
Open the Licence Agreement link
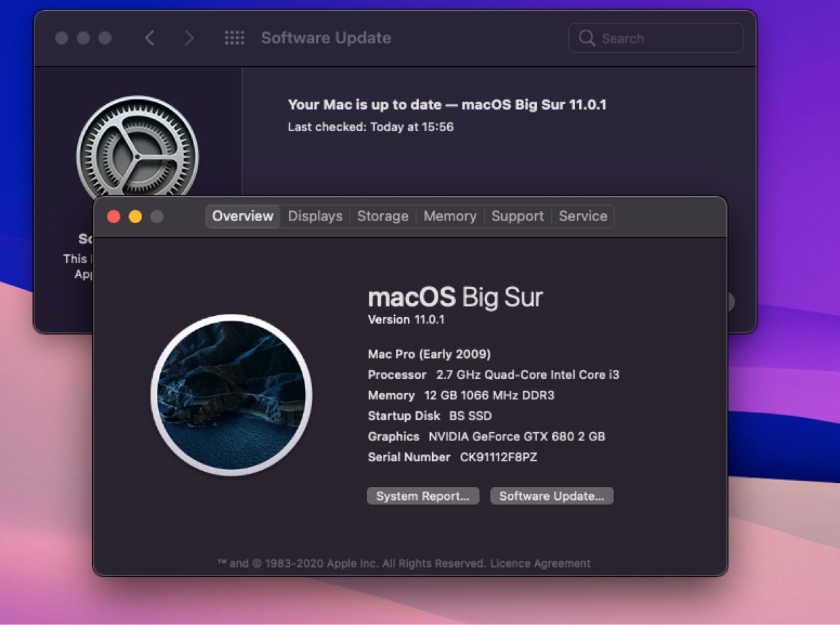pos(540,563)
